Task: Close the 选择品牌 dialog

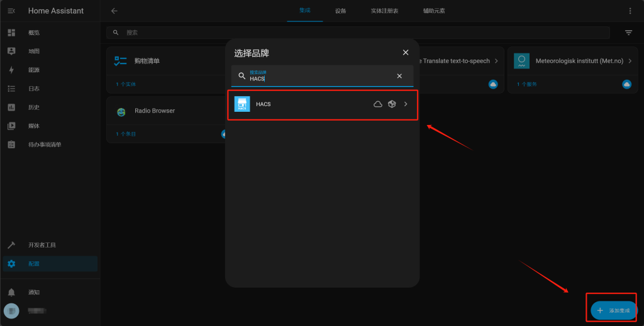Action: point(406,53)
